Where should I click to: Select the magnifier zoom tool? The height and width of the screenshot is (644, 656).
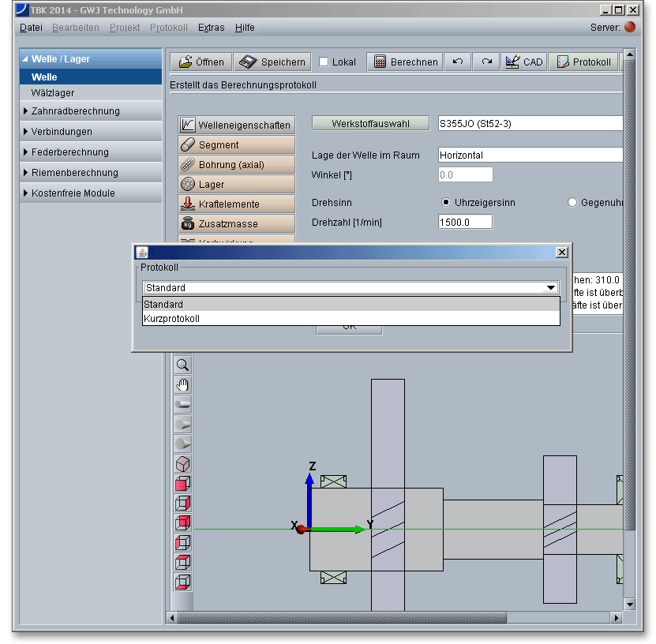point(182,365)
